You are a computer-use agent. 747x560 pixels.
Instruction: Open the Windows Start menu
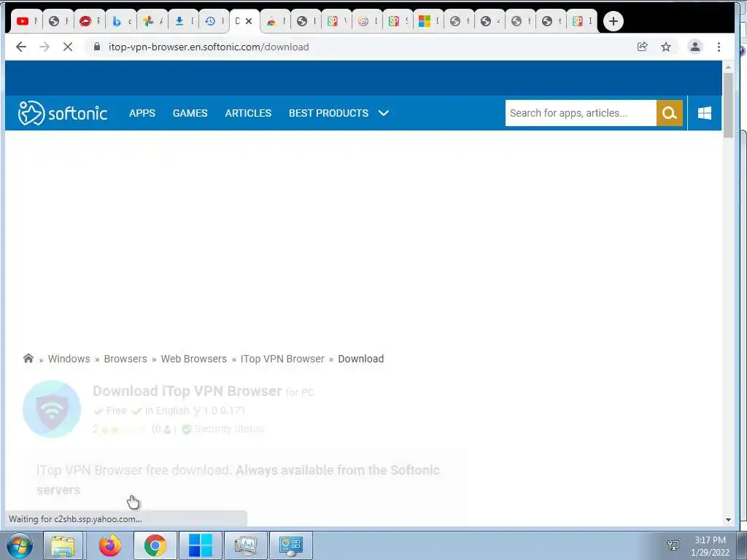[19, 545]
